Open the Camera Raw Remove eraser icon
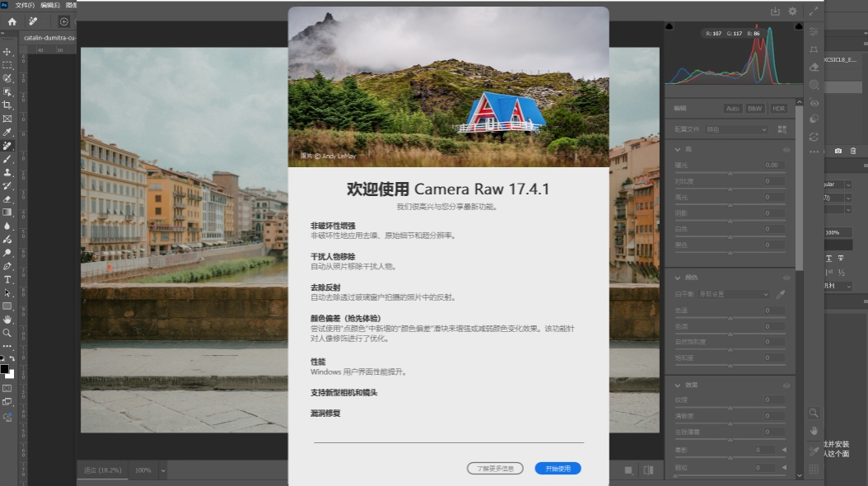Viewport: 868px width, 486px height. pyautogui.click(x=814, y=67)
